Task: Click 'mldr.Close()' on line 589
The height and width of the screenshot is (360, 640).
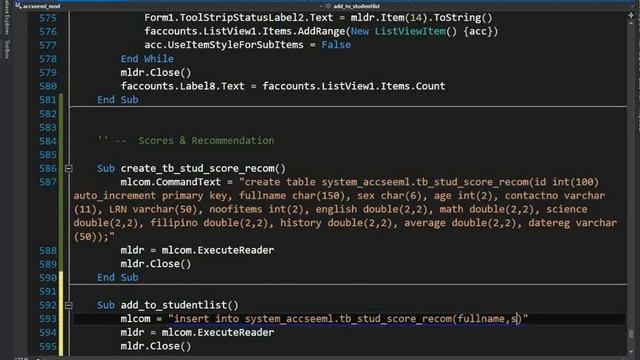Action: [x=156, y=264]
